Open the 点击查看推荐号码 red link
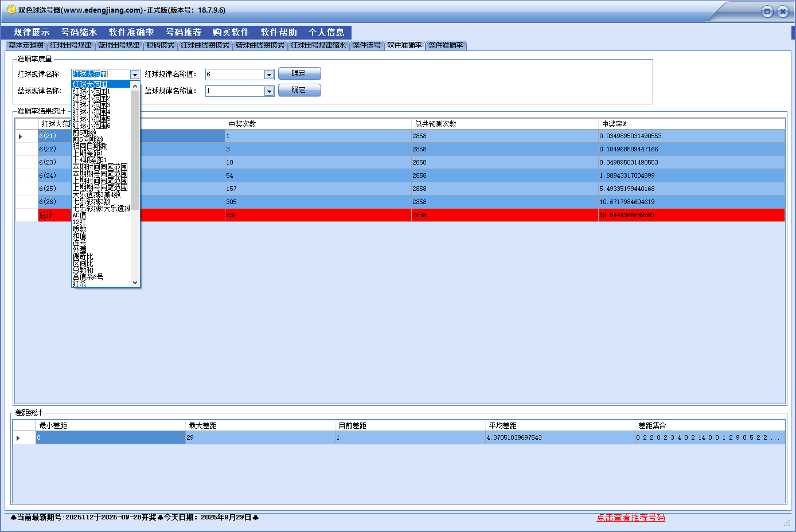Image resolution: width=796 pixels, height=532 pixels. click(630, 517)
